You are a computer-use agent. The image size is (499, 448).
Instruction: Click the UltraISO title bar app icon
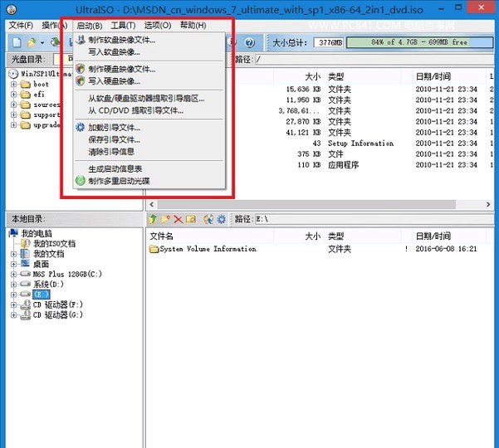click(12, 9)
